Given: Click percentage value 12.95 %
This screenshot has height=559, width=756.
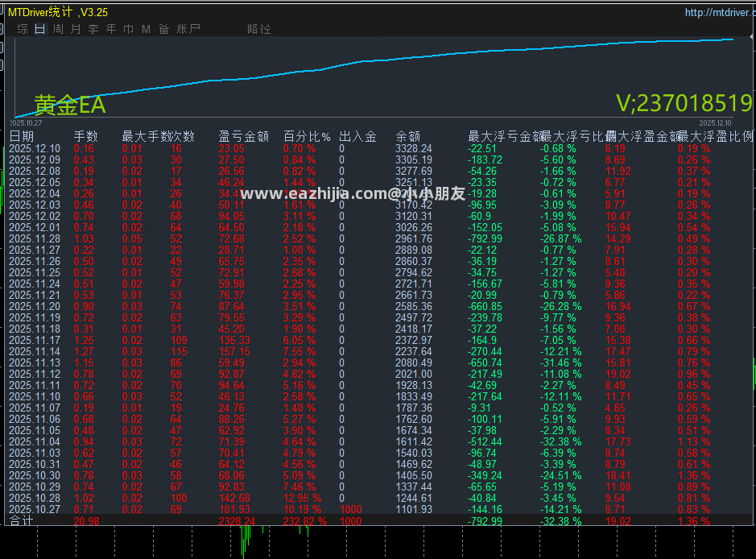Looking at the screenshot, I should click(302, 499).
